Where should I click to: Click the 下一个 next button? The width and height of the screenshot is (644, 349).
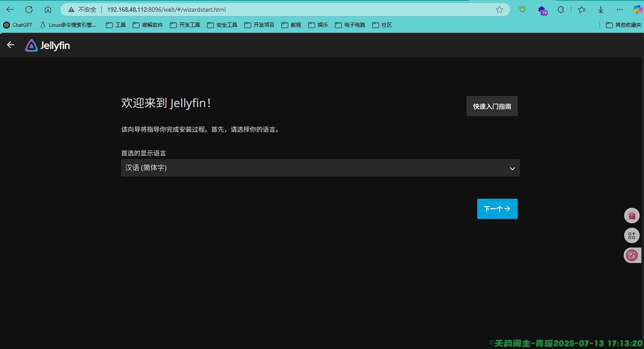(x=497, y=209)
